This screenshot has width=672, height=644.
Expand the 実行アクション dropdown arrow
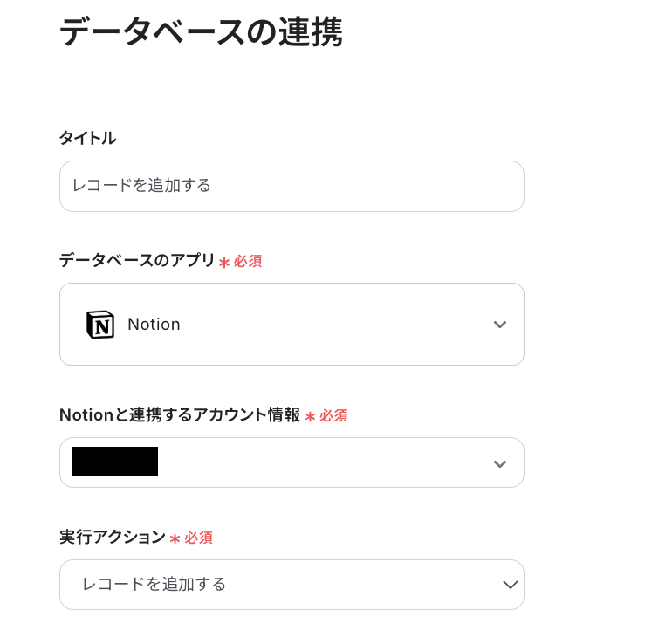click(511, 585)
